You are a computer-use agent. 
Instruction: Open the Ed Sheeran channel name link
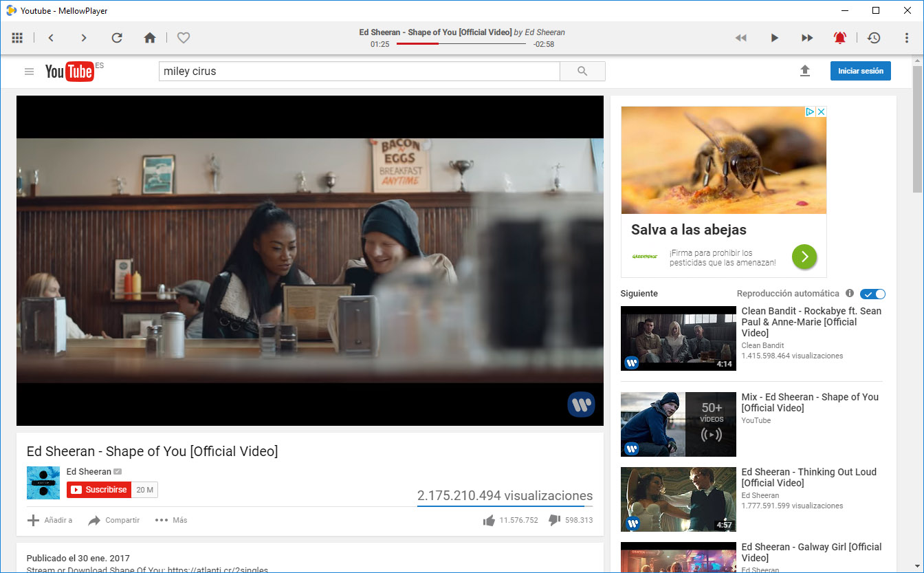pyautogui.click(x=89, y=472)
